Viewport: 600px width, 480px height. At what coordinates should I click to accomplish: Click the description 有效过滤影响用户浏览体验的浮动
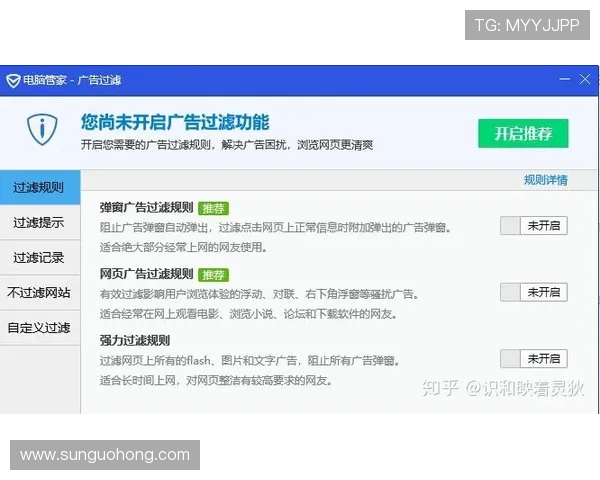(259, 294)
